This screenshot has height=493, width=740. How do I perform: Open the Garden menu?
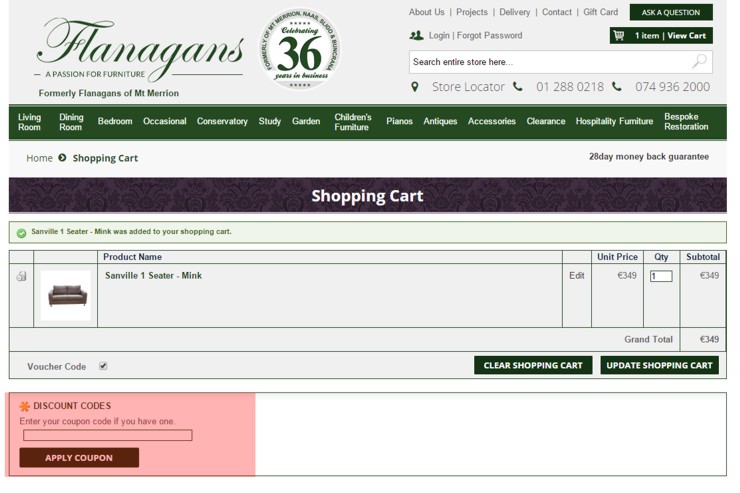(306, 121)
